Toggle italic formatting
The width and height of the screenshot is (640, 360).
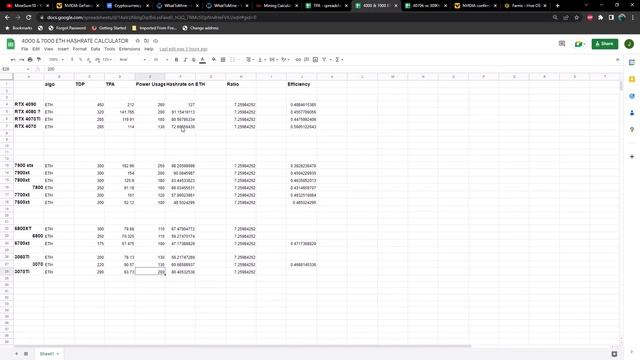(185, 60)
